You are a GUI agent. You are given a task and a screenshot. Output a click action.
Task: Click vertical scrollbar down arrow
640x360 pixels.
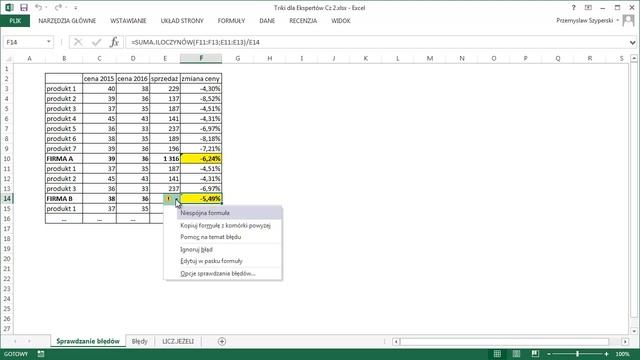634,331
